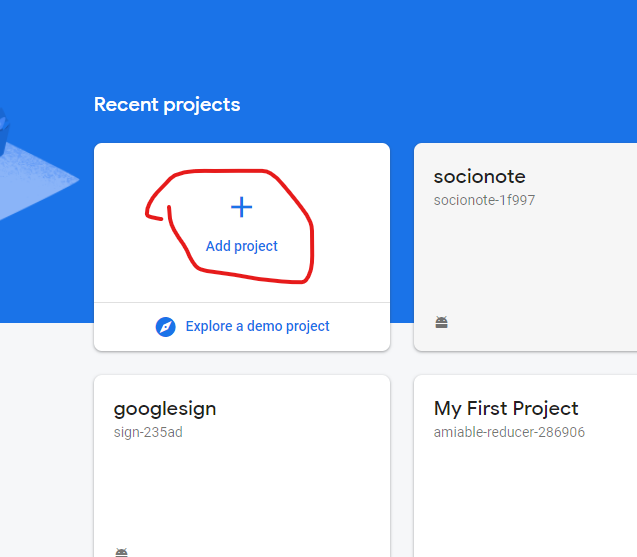Click the plus icon for adding a project
The height and width of the screenshot is (557, 637).
coord(241,207)
